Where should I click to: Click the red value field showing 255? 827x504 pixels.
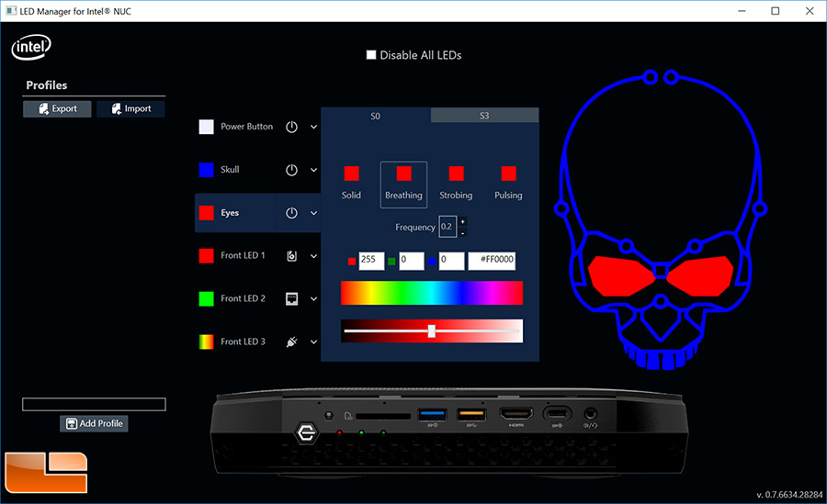371,260
